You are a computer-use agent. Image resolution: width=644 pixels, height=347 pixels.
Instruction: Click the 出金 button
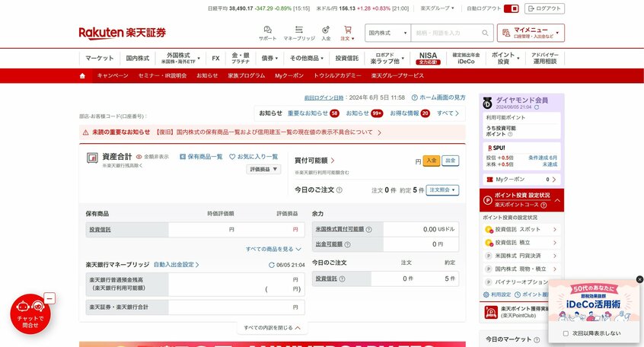[451, 161]
